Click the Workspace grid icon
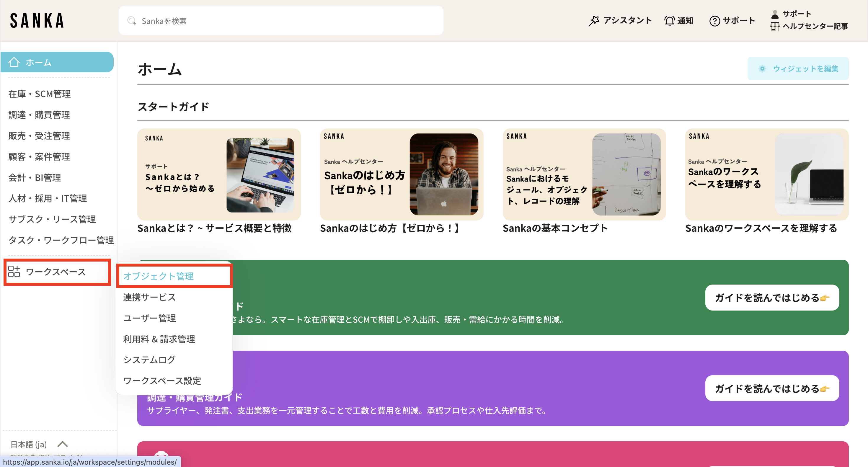868x467 pixels. (14, 272)
